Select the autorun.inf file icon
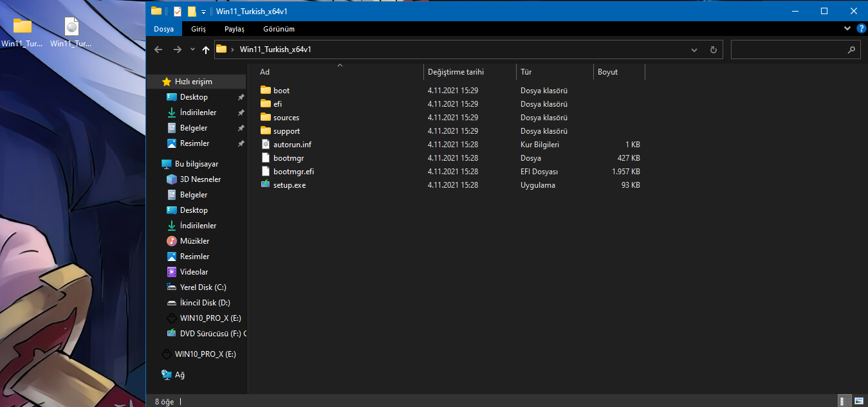868x407 pixels. click(x=266, y=144)
